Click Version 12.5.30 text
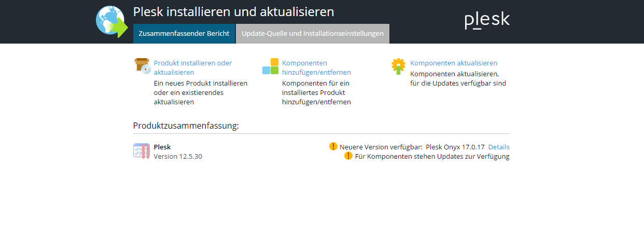Screen dimensions: 644x234 [178, 156]
